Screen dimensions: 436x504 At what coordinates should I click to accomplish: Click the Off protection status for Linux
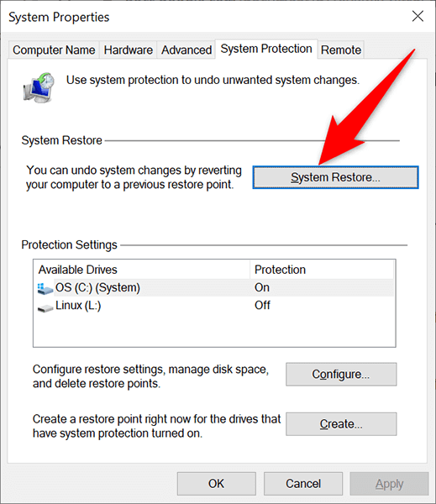[262, 306]
